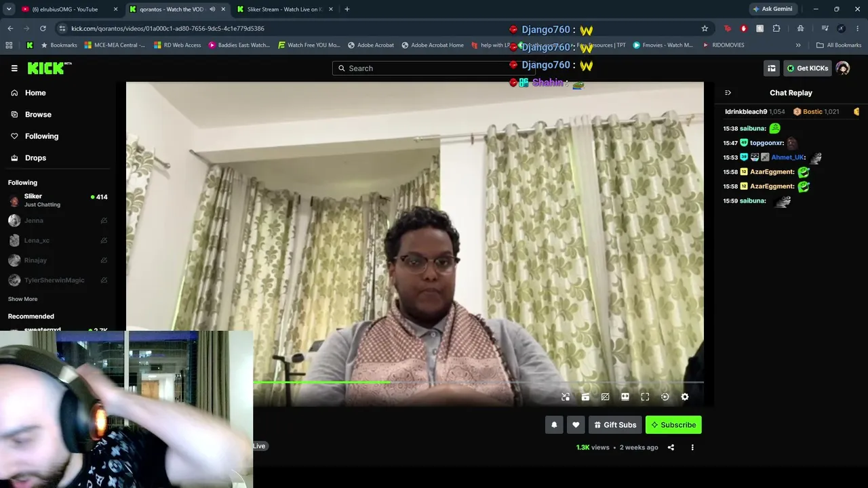Toggle theater mode on the player

coord(625,397)
